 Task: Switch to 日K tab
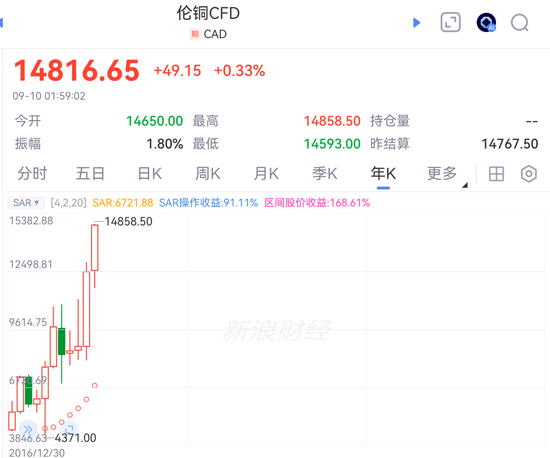tap(150, 174)
